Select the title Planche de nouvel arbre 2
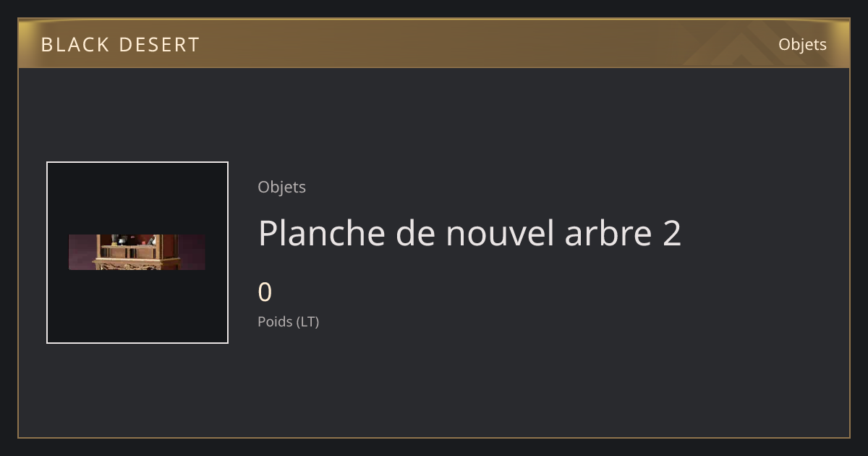 (x=470, y=233)
